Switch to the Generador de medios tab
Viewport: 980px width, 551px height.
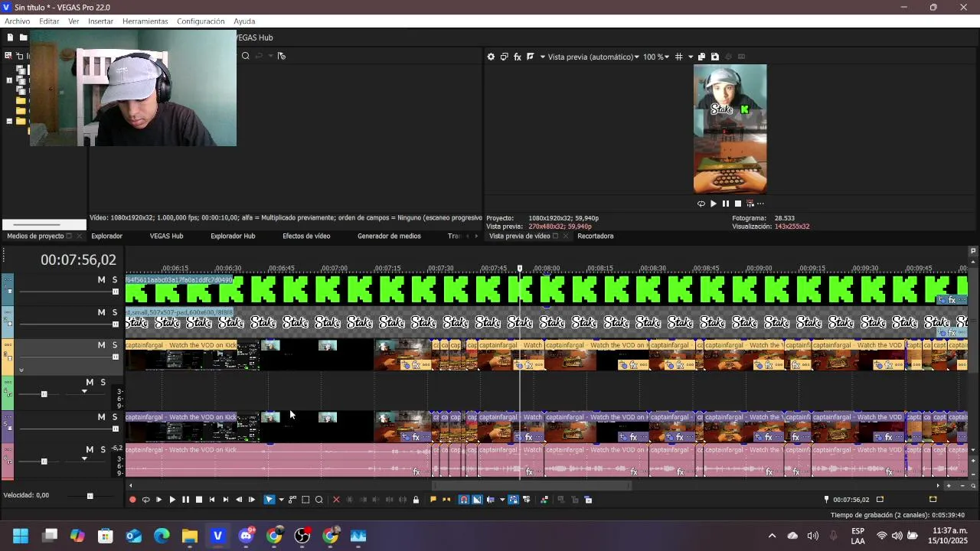pyautogui.click(x=389, y=236)
